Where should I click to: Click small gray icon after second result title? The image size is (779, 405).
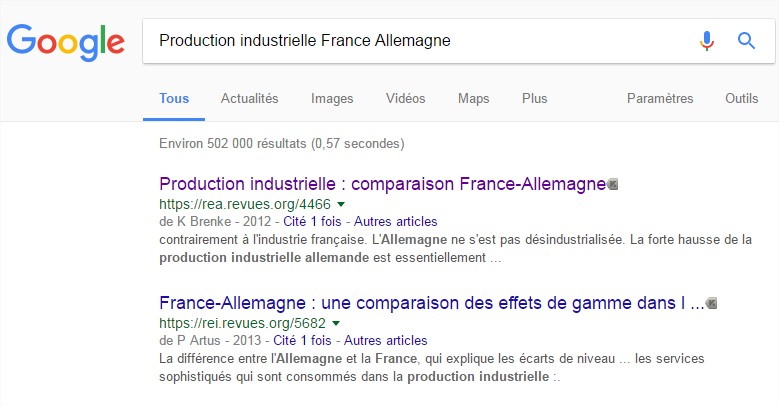(x=712, y=303)
